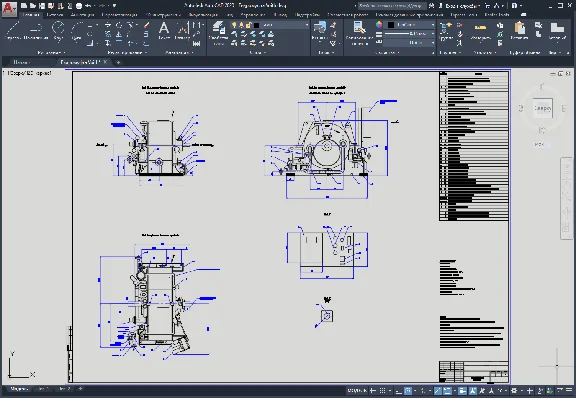
Task: Expand the Block (Блок) panel
Action: coord(326,53)
